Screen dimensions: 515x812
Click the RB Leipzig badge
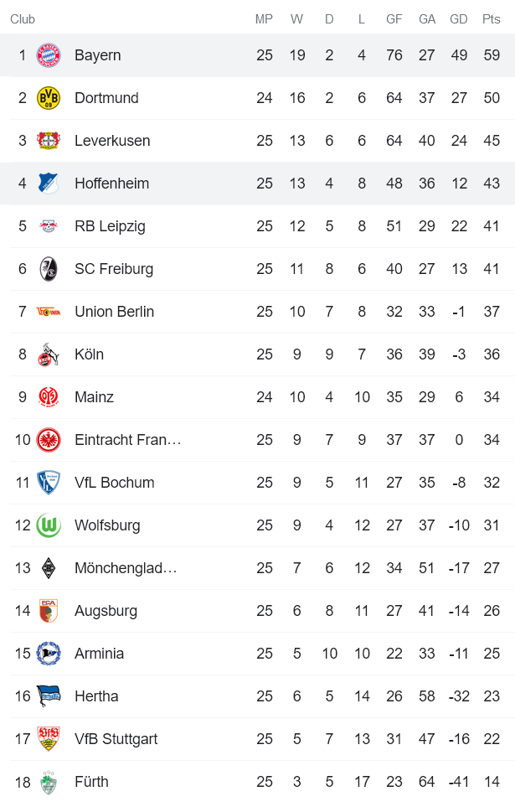(x=49, y=226)
